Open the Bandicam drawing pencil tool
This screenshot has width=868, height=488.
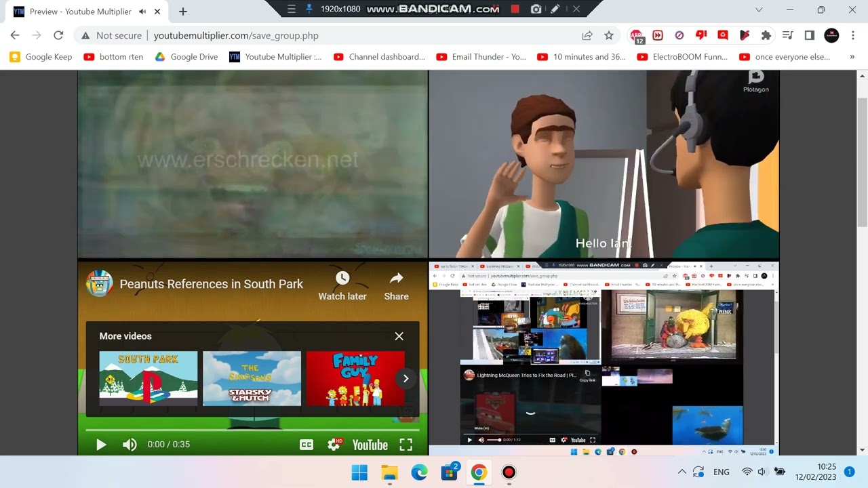coord(555,9)
